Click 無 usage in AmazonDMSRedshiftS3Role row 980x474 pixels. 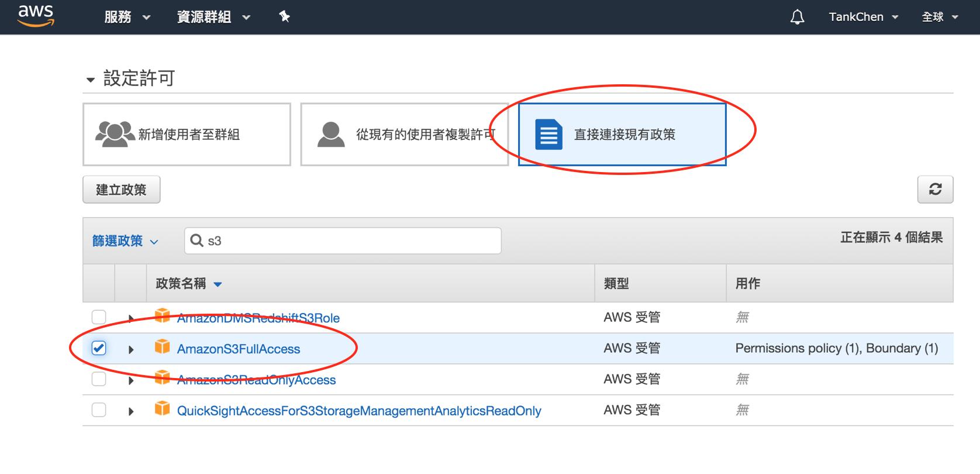[x=742, y=318]
